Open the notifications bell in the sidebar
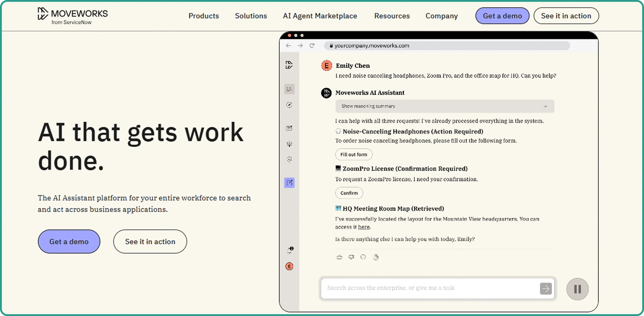The image size is (644, 316). pos(290,250)
